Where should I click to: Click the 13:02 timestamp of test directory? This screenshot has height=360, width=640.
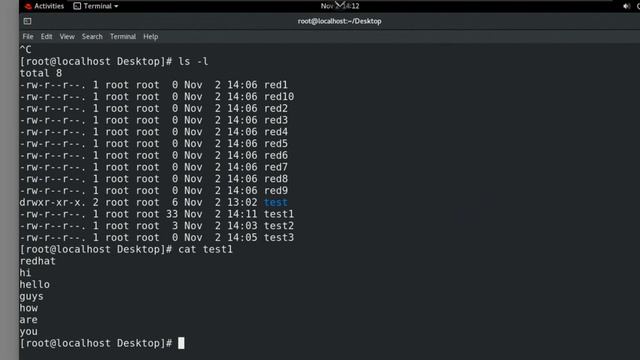point(242,202)
